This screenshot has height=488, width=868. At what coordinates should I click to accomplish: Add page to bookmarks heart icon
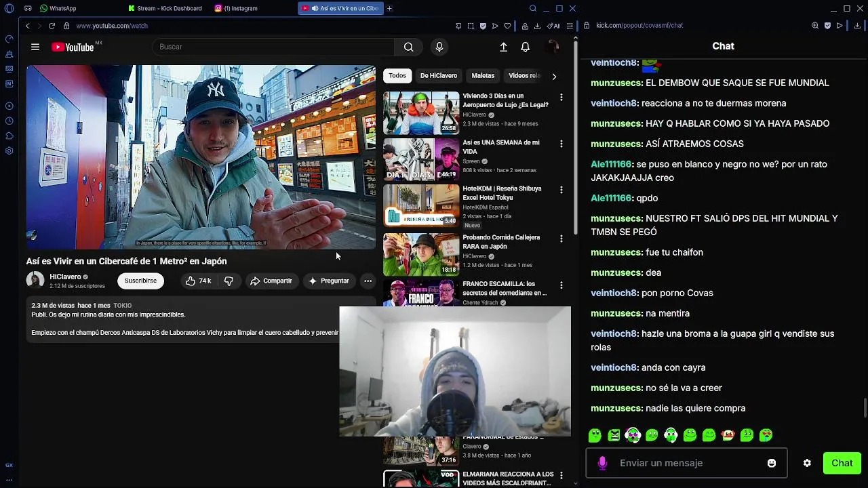(x=507, y=26)
